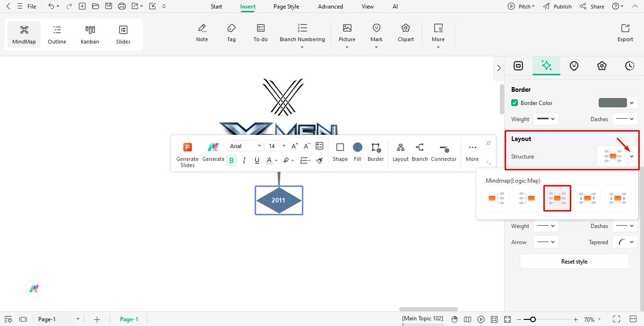Open the Shape options
The image size is (644, 326).
(340, 152)
